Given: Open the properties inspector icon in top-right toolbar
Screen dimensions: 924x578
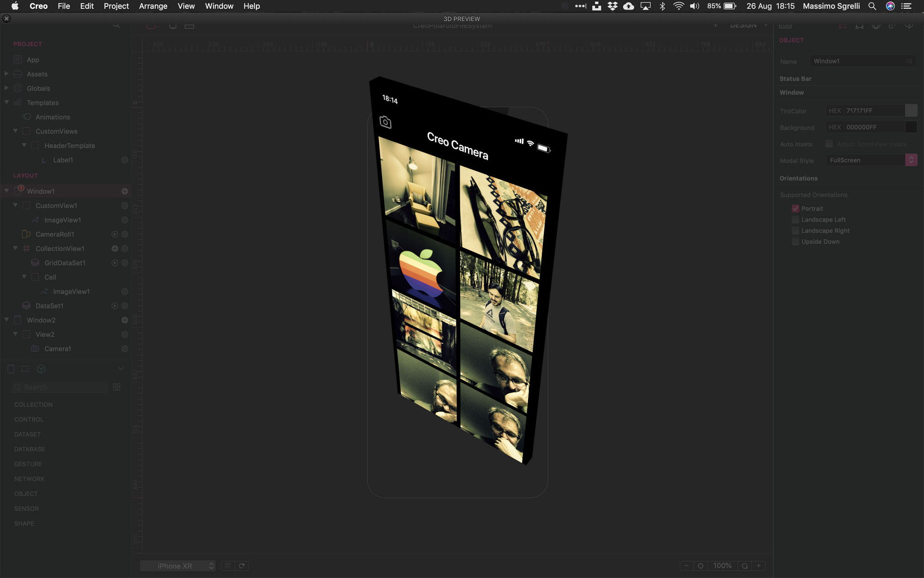Looking at the screenshot, I should point(843,25).
